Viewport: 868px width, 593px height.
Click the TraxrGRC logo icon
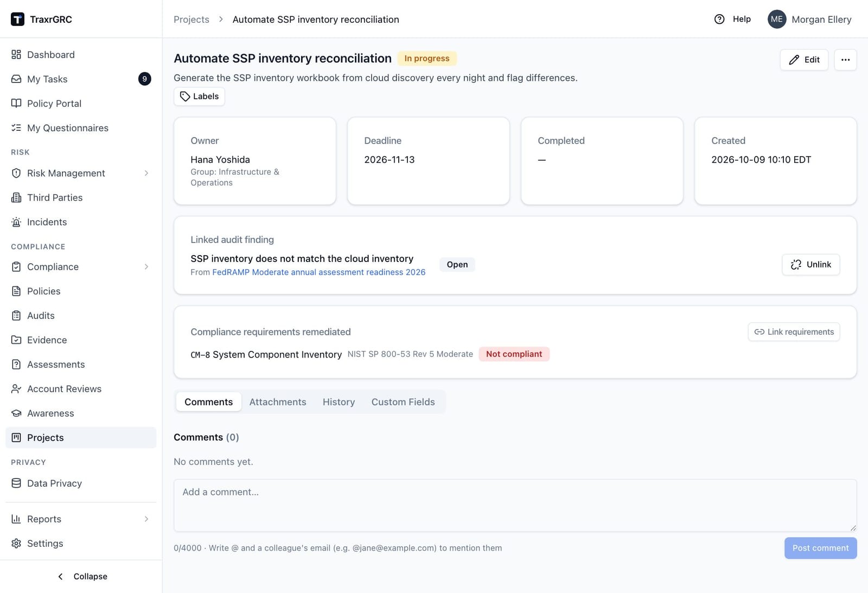click(17, 19)
